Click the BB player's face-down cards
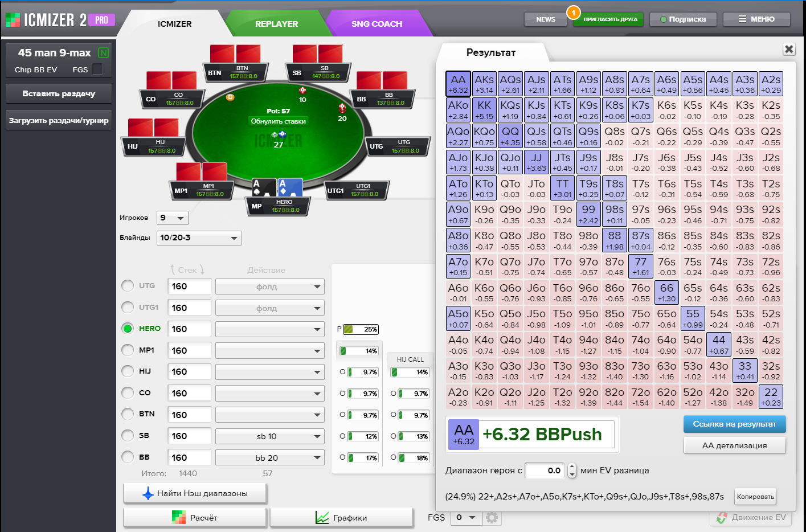The image size is (806, 532). click(x=382, y=80)
